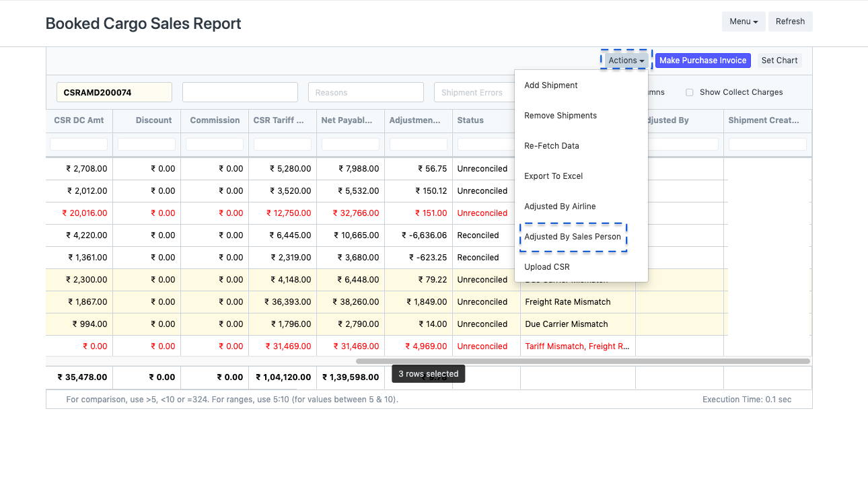Image resolution: width=868 pixels, height=483 pixels.
Task: Click the Set Chart button
Action: [x=779, y=61]
